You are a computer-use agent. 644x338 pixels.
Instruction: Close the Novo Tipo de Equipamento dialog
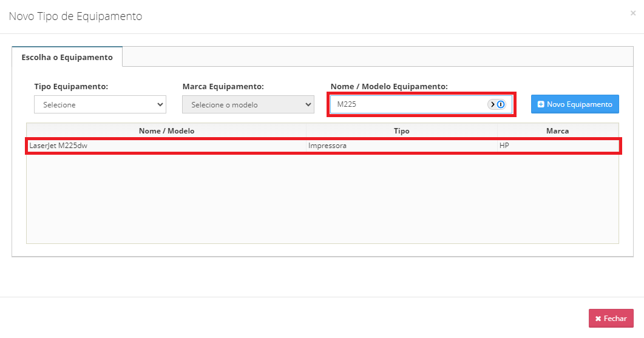pos(633,13)
